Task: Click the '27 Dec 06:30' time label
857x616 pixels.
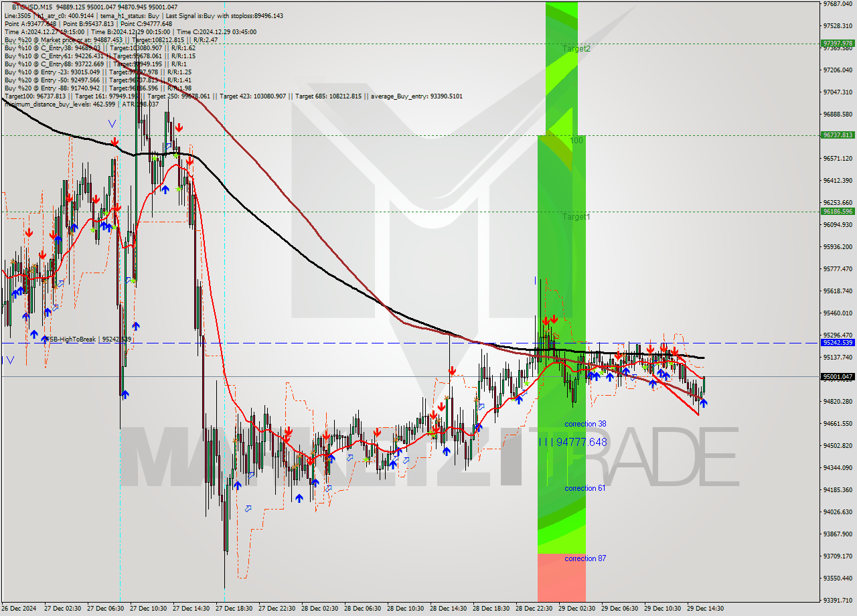Action: (x=105, y=609)
